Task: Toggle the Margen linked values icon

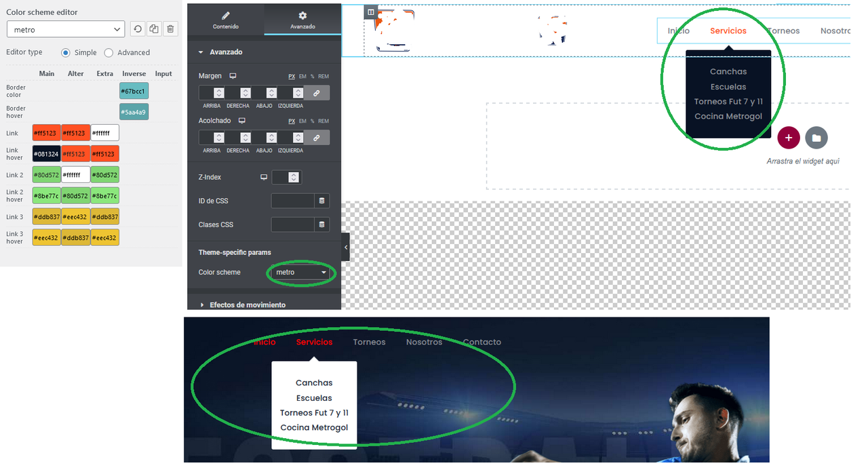Action: point(317,93)
